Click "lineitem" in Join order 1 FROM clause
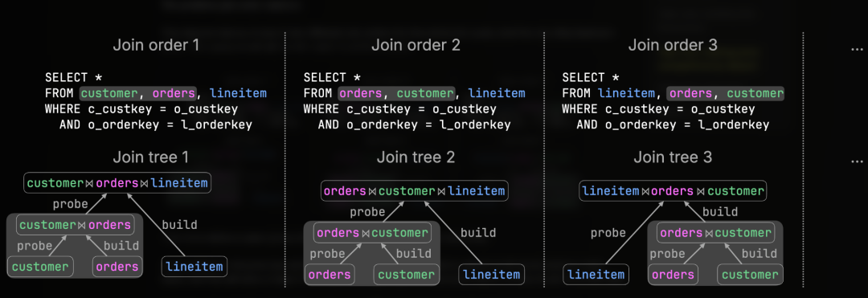The height and width of the screenshot is (298, 868). 238,93
